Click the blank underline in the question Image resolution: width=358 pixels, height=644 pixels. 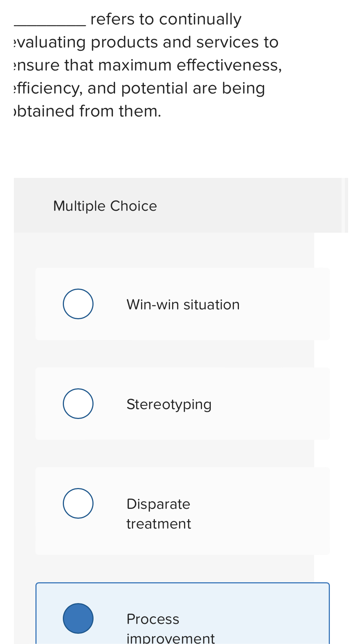tap(50, 24)
